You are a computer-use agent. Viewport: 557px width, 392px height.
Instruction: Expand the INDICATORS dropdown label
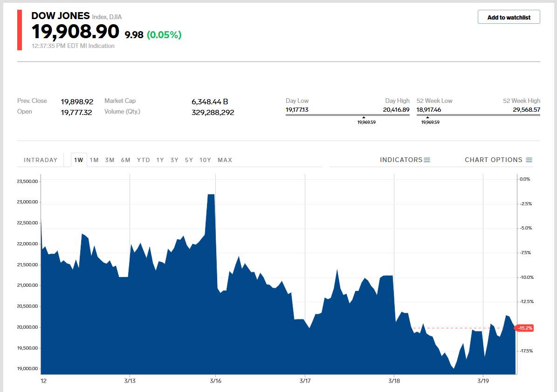pyautogui.click(x=401, y=160)
